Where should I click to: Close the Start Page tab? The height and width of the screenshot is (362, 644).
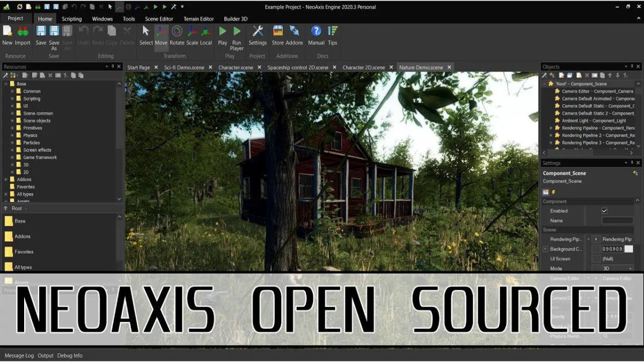coord(156,68)
